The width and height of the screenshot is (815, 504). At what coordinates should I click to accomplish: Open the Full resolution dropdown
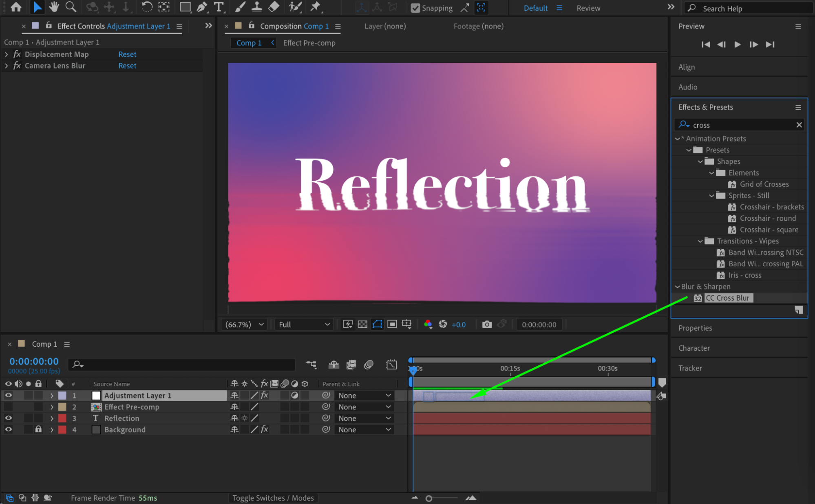[x=304, y=325]
